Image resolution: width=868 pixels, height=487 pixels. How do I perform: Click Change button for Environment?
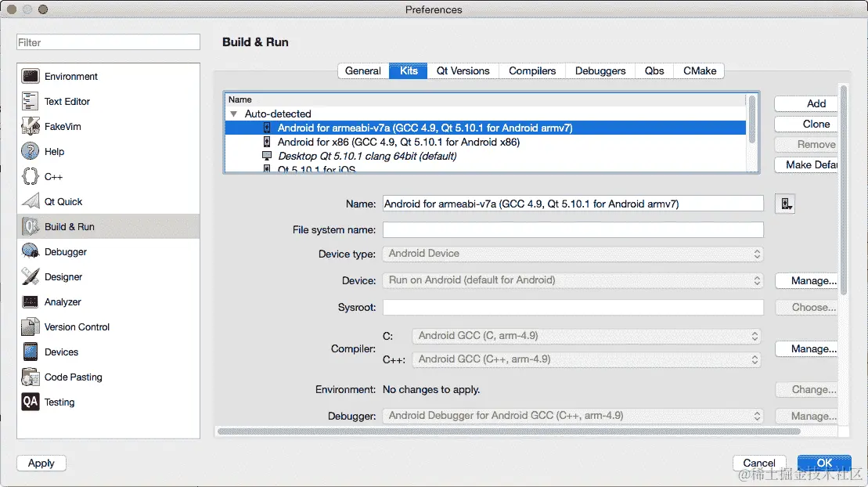pos(806,389)
